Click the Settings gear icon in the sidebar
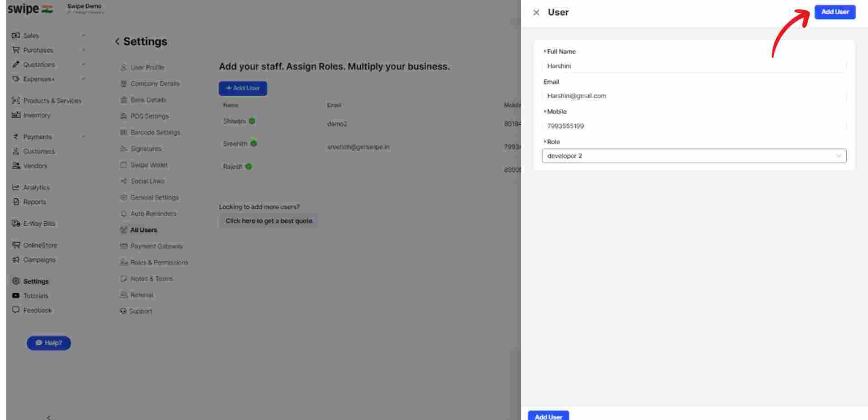The width and height of the screenshot is (868, 420). pos(16,281)
